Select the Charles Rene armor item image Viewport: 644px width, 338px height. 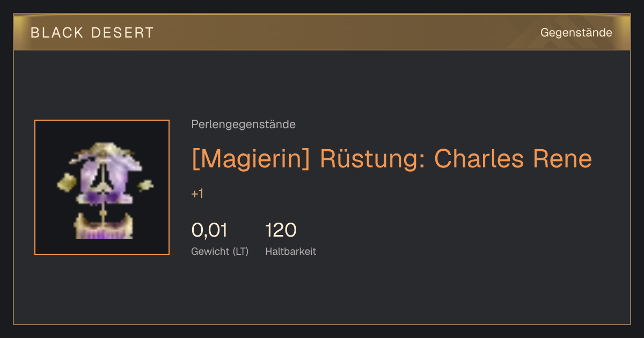coord(102,187)
